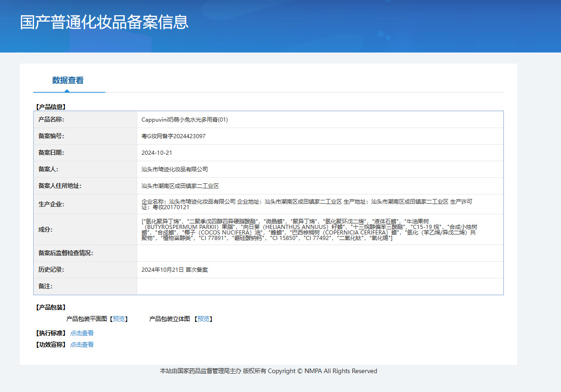The image size is (561, 392).
Task: Click the 生产企业 label cell
Action: coord(85,205)
